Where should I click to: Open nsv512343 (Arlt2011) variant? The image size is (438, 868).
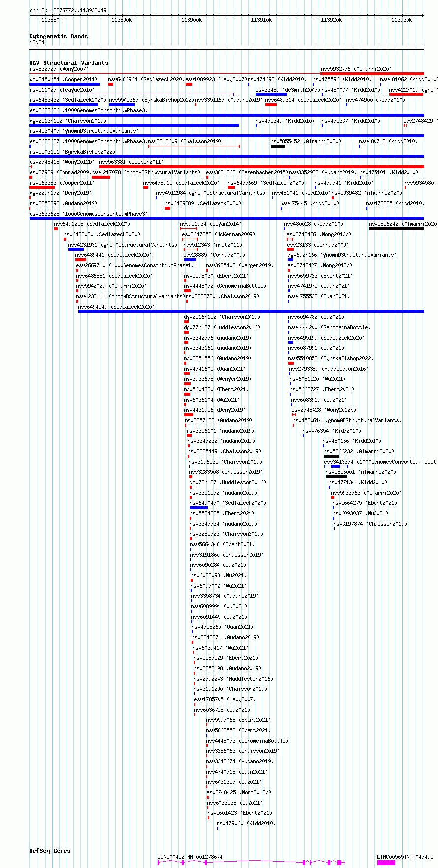point(213,245)
